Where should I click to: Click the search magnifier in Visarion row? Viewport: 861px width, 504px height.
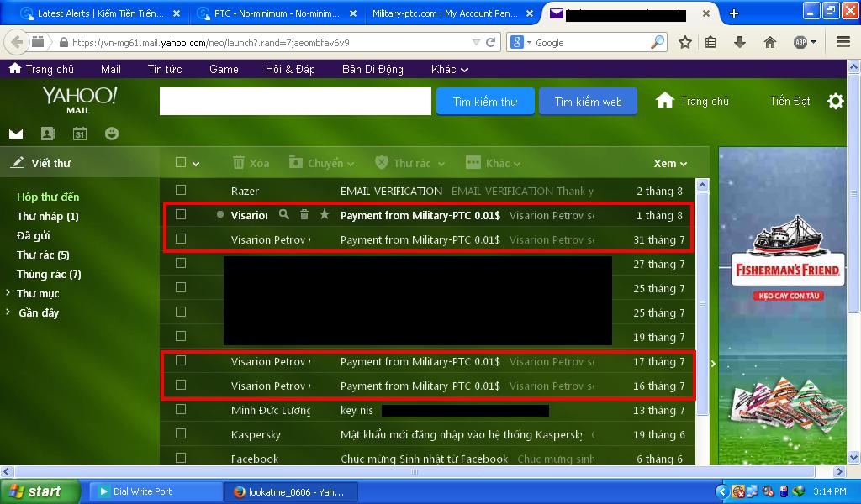284,214
